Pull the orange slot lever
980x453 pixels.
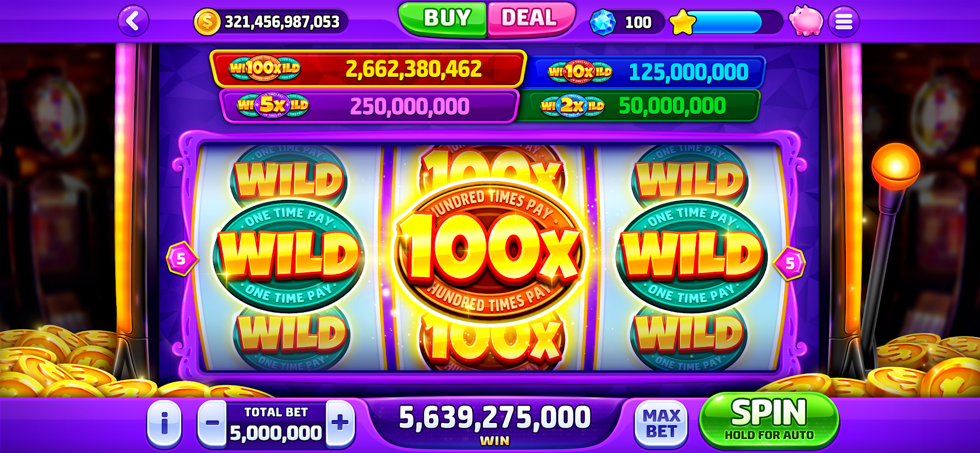(x=895, y=166)
